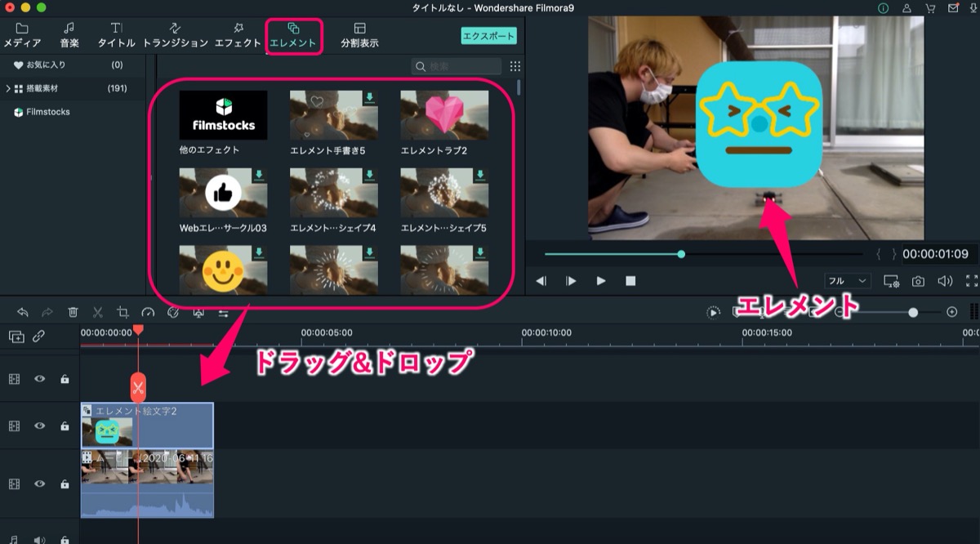The image size is (980, 544).
Task: Open the color palette correction tool
Action: coord(173,312)
